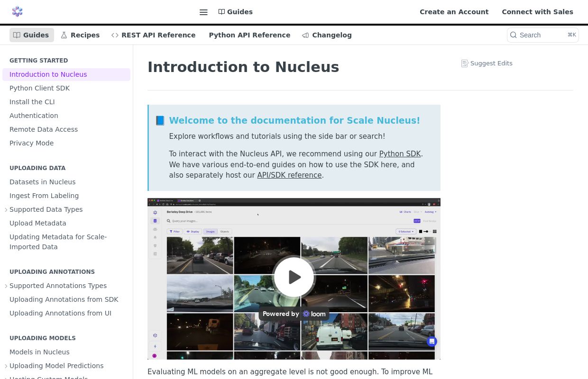Play the Loom video
Screen dimensions: 588x379
coord(294,277)
